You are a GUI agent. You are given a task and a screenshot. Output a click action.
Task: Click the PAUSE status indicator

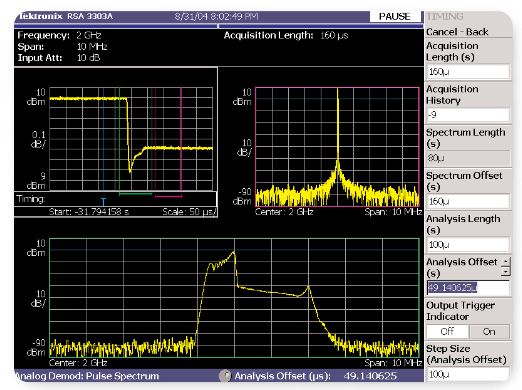(395, 16)
